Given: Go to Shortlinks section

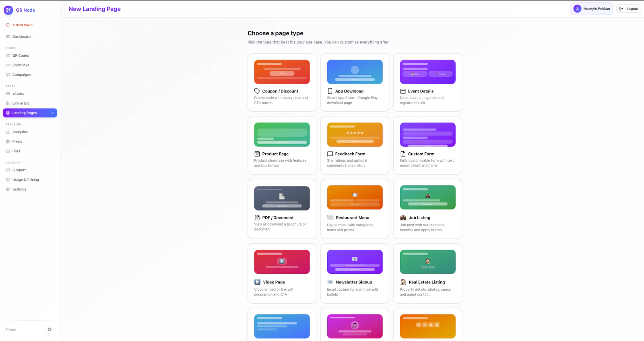Looking at the screenshot, I should point(30,65).
